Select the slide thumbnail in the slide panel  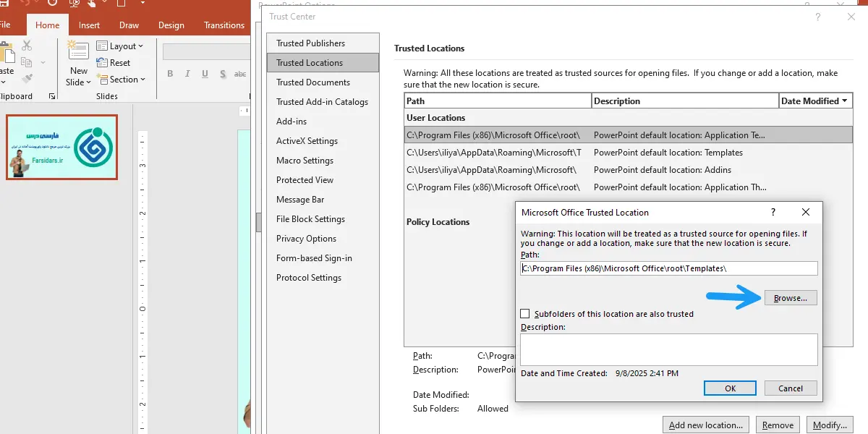click(61, 147)
